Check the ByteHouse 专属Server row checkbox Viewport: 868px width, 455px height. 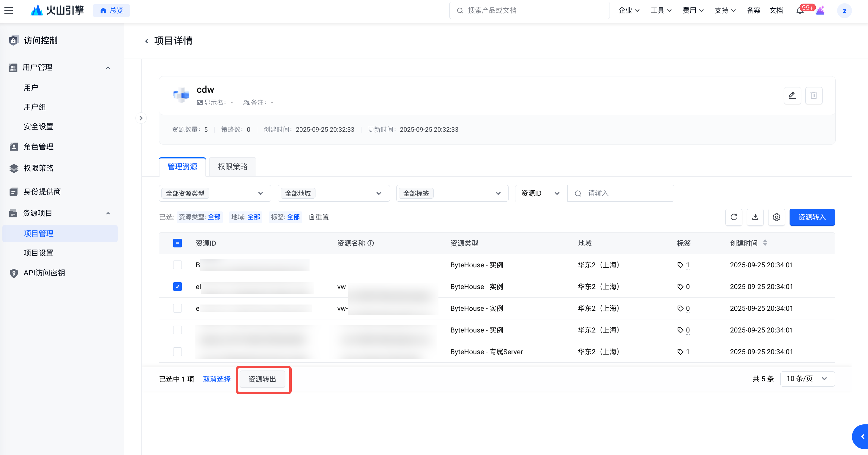coord(177,352)
